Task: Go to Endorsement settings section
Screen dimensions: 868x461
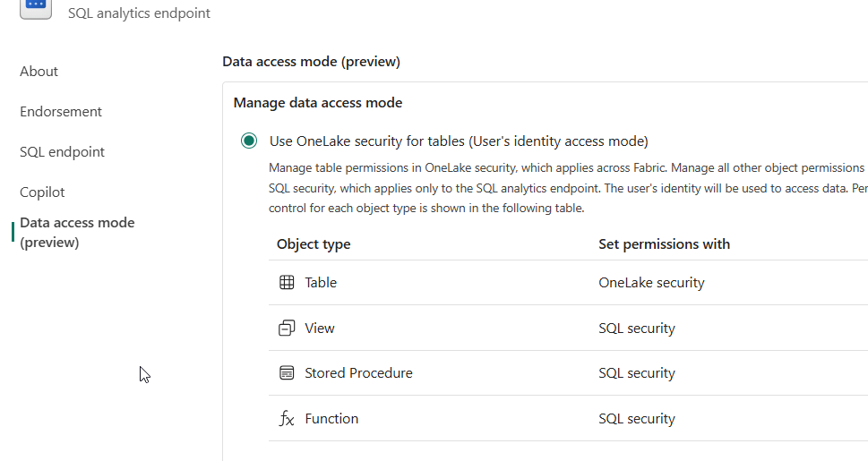Action: pyautogui.click(x=61, y=112)
